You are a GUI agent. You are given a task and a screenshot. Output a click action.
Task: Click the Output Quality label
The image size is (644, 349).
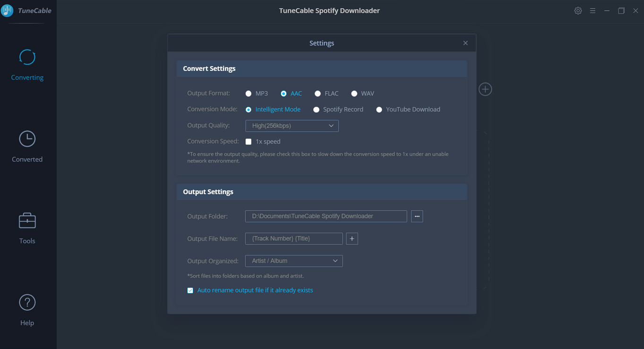click(x=208, y=125)
